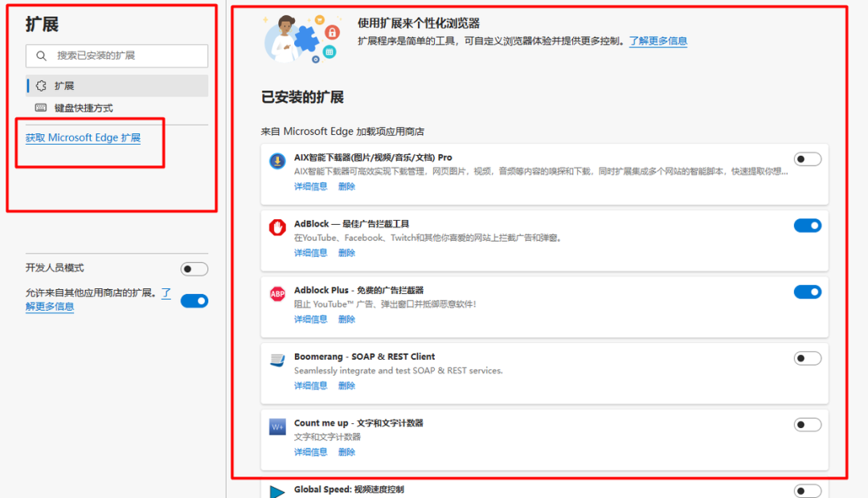868x498 pixels.
Task: Click the 使用扩展来个性化浏览器 heading
Action: [x=419, y=23]
